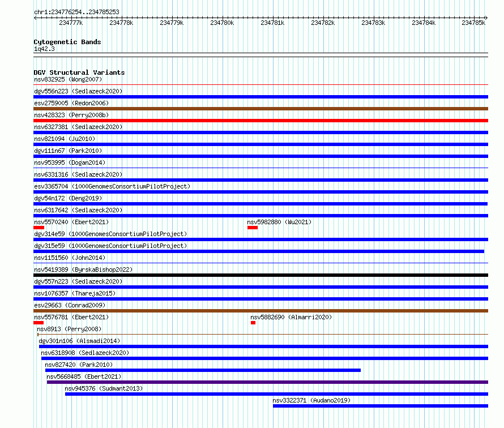Click nsv5668485 (Ebert2021) label
The height and width of the screenshot is (428, 504).
point(84,376)
